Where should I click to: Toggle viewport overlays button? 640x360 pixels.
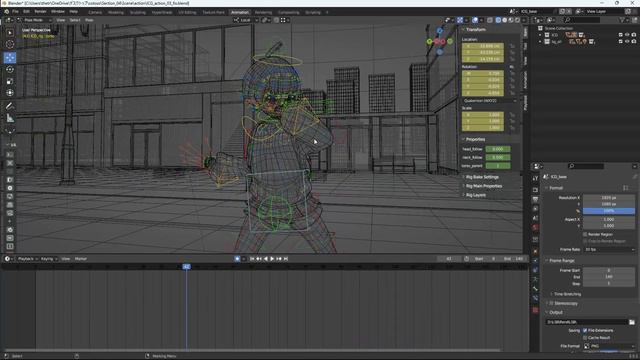[x=475, y=20]
